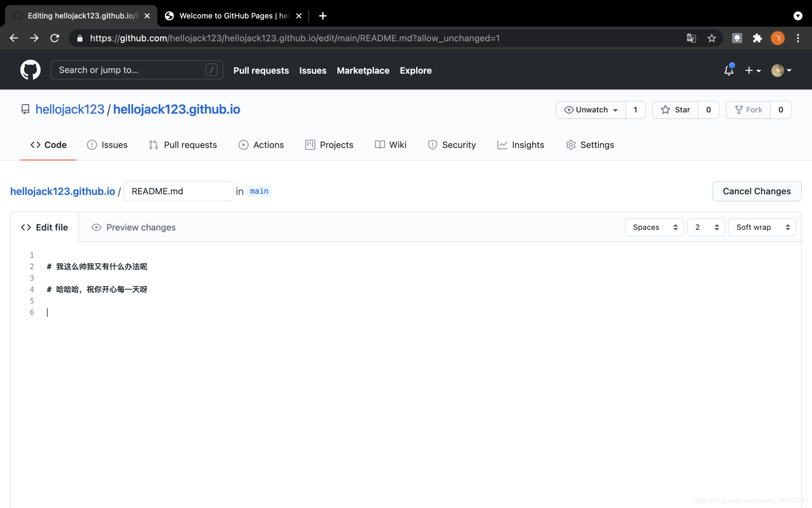Click the main branch label
This screenshot has width=812, height=508.
pos(259,191)
